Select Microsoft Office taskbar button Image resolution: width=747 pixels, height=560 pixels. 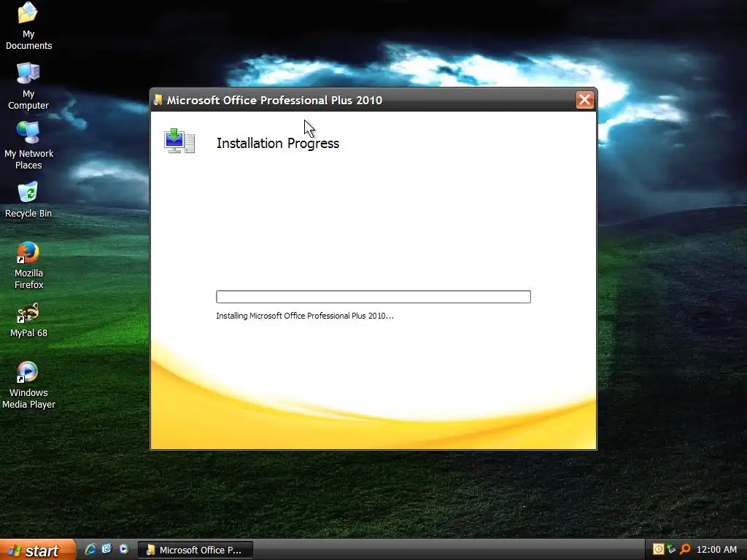[196, 550]
